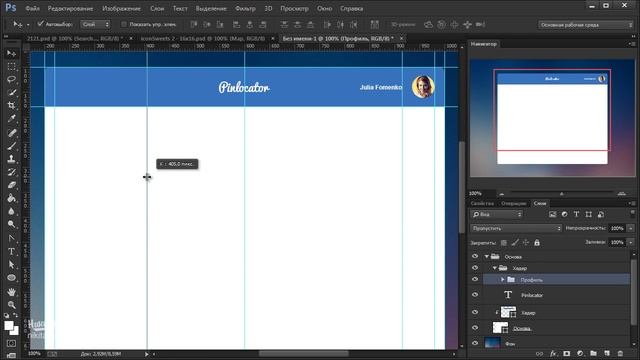The width and height of the screenshot is (640, 360).
Task: Open the Основная рабочая среда workspace dropdown
Action: point(586,25)
